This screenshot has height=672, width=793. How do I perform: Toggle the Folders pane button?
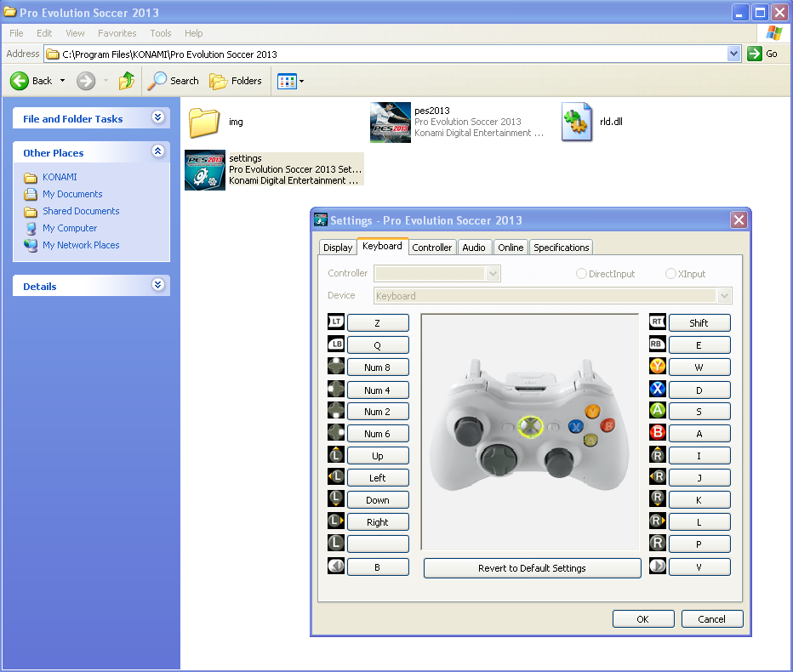click(236, 81)
